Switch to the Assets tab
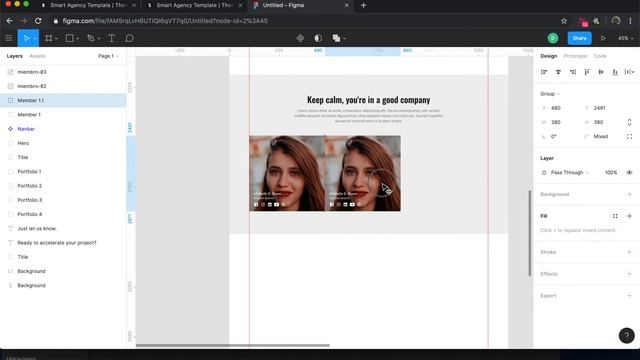640x360 pixels. pyautogui.click(x=38, y=56)
